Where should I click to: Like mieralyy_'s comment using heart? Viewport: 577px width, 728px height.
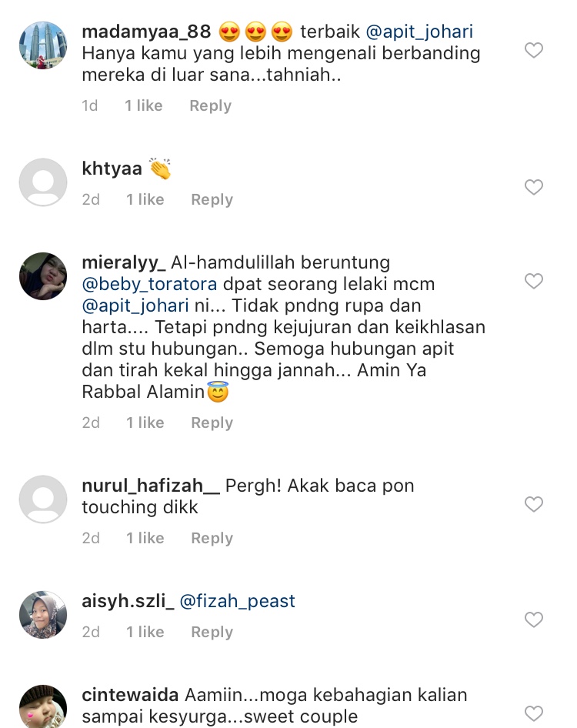pyautogui.click(x=533, y=281)
